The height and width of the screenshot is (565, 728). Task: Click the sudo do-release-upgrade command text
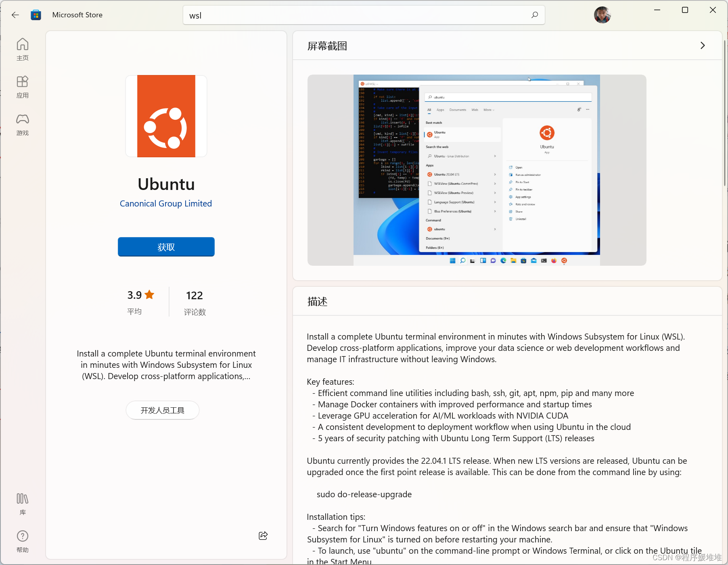[x=364, y=494]
